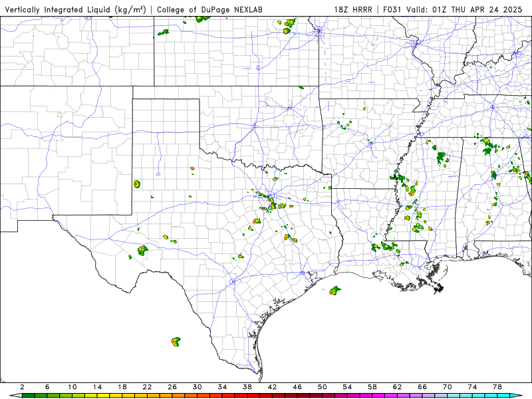Screen dimensions: 532x399
Task: Click the colorbar label '38'
Action: (x=247, y=387)
